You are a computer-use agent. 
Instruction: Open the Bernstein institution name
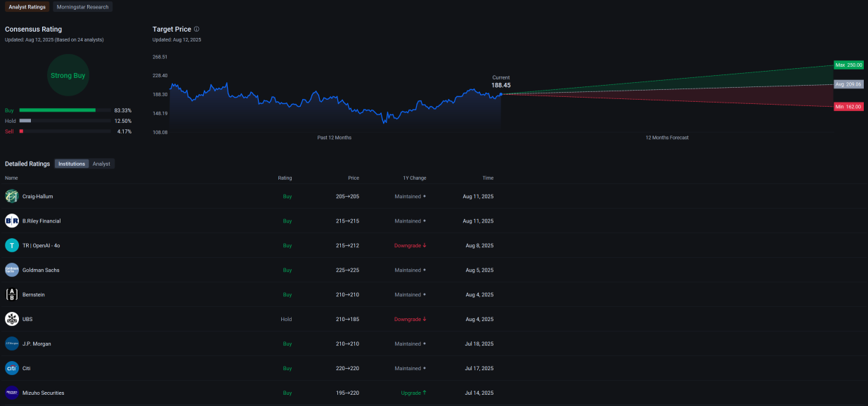coord(34,294)
